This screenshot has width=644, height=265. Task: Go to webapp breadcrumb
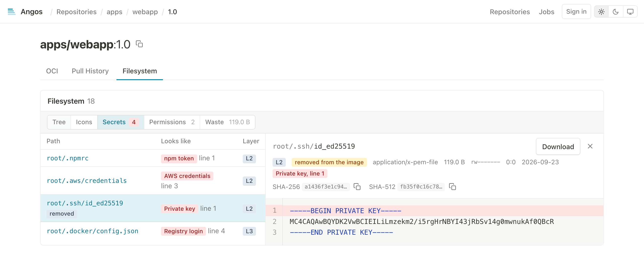click(x=145, y=12)
